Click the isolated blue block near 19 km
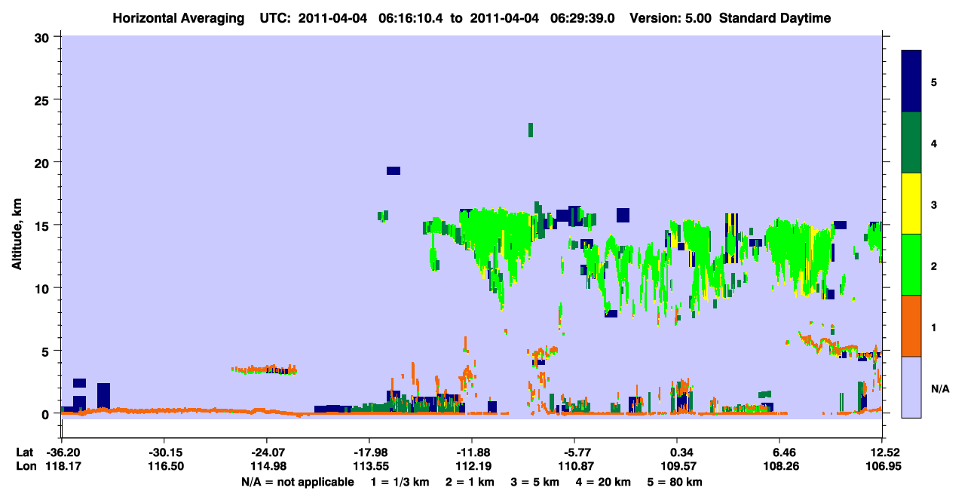The height and width of the screenshot is (503, 980). 394,170
